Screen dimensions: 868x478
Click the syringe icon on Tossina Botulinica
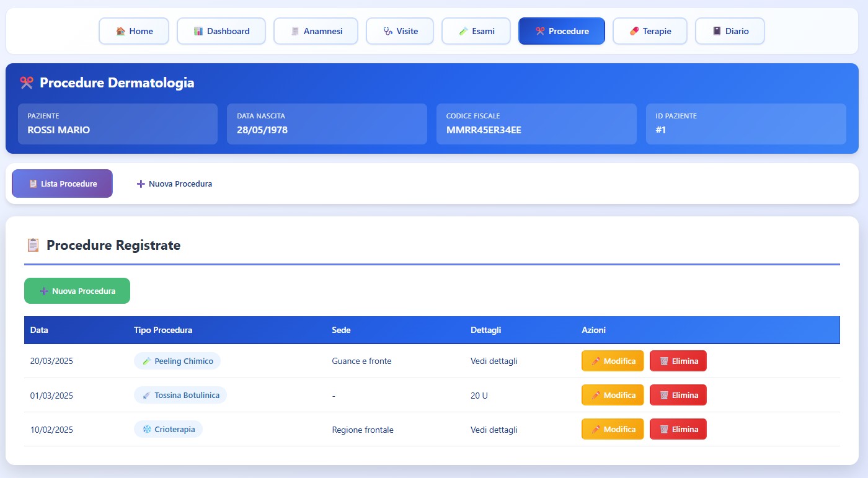(x=147, y=395)
